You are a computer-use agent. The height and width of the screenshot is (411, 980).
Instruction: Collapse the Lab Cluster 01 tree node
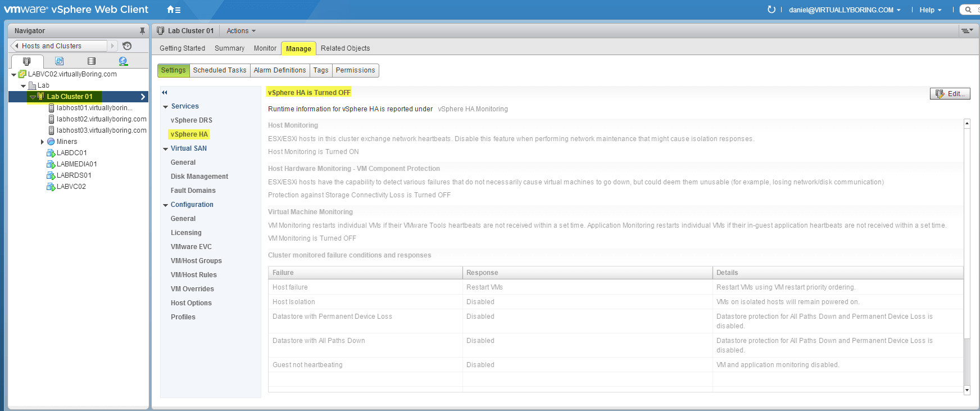(33, 97)
